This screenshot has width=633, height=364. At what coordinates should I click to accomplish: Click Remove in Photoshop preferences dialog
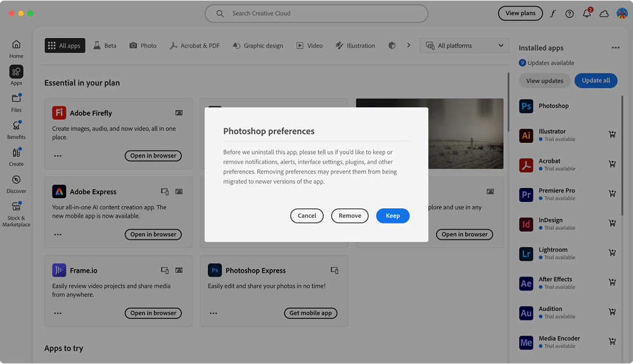coord(350,216)
